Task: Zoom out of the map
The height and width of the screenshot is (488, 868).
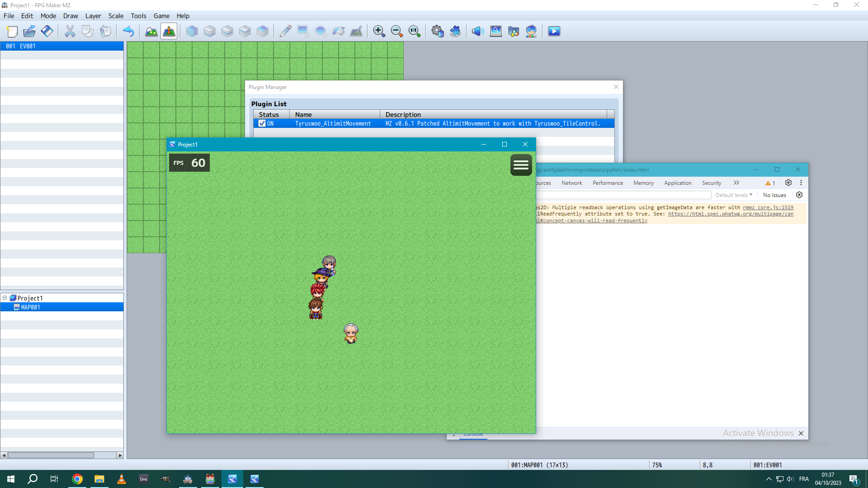Action: (396, 31)
